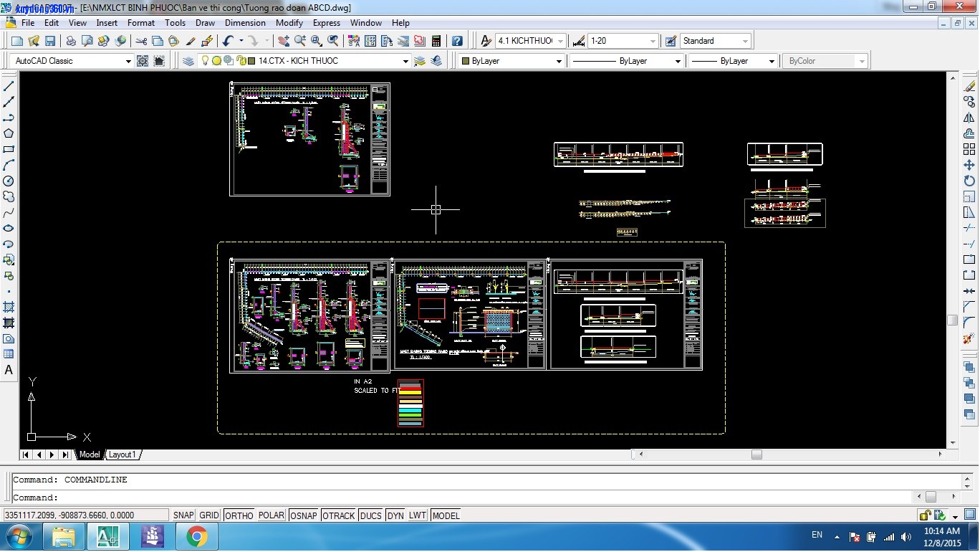
Task: Toggle SNAP mode in status bar
Action: tap(183, 515)
